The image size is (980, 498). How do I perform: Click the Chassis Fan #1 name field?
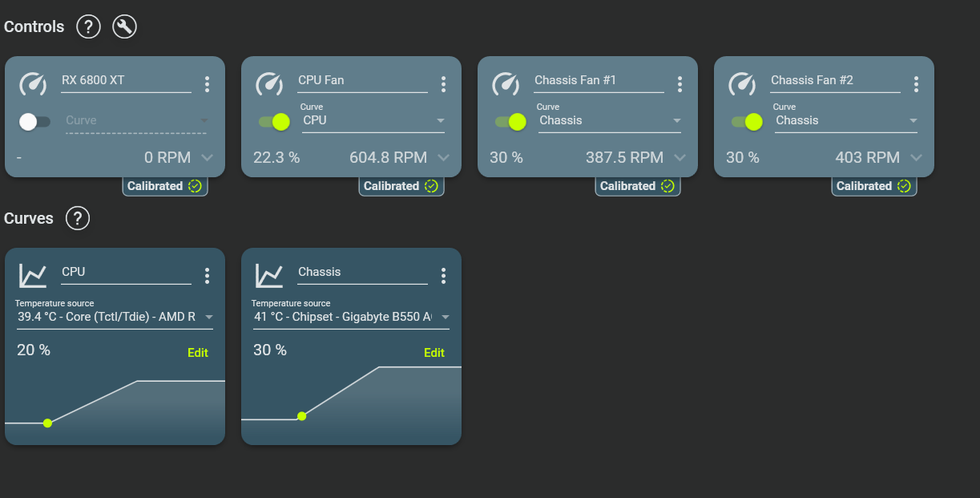tap(599, 81)
